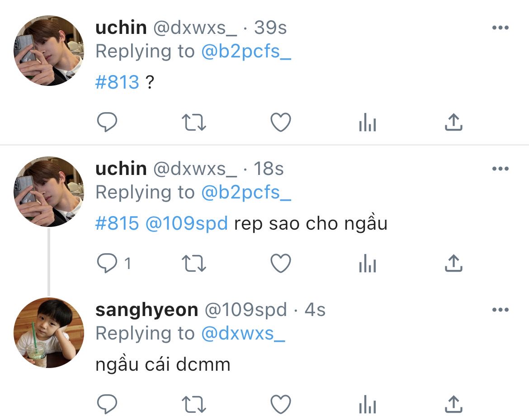Retweet the #815 tweet

coord(194,264)
